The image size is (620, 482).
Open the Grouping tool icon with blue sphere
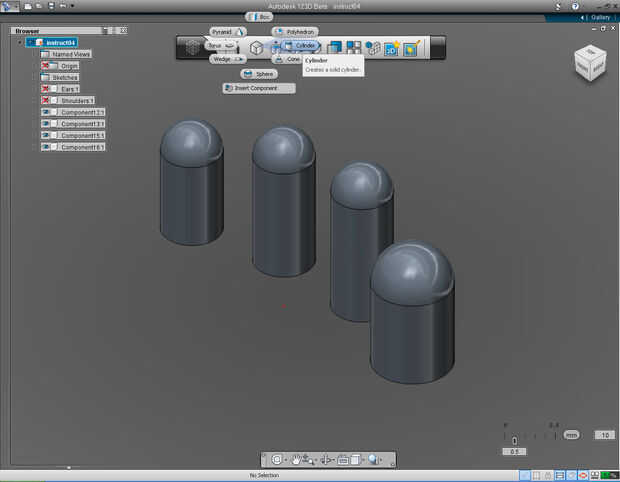[x=372, y=48]
